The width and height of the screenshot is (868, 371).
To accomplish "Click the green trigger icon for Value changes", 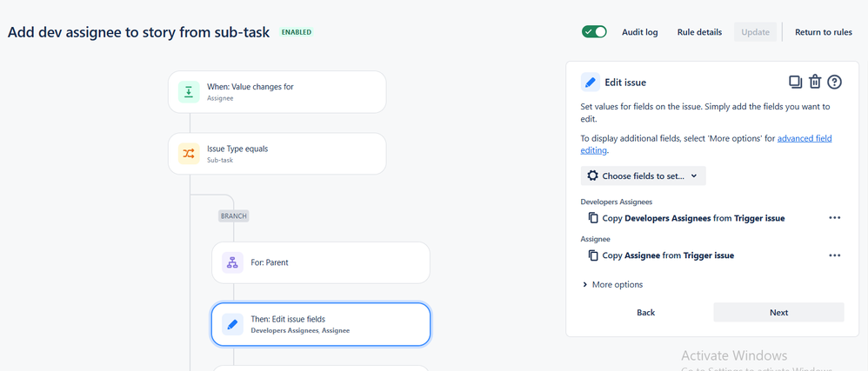I will [x=189, y=92].
